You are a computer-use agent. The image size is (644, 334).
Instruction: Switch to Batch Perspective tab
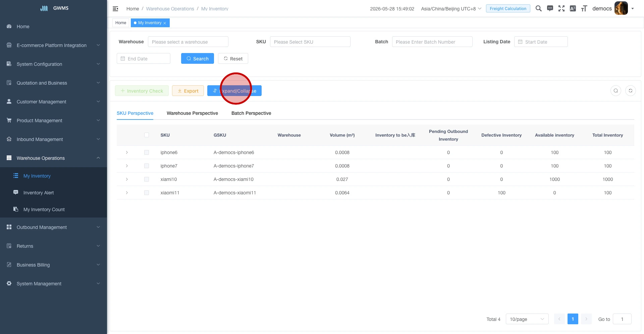251,113
